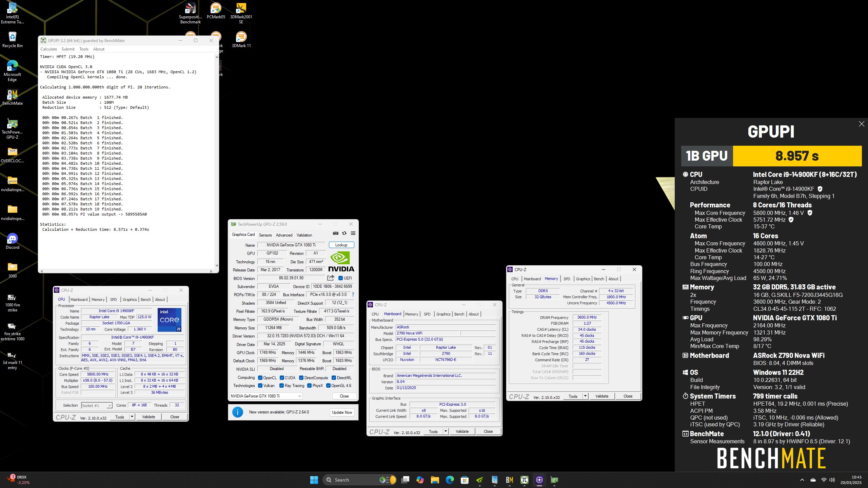Switch to Advanced tab in GPU-Z

(x=284, y=235)
